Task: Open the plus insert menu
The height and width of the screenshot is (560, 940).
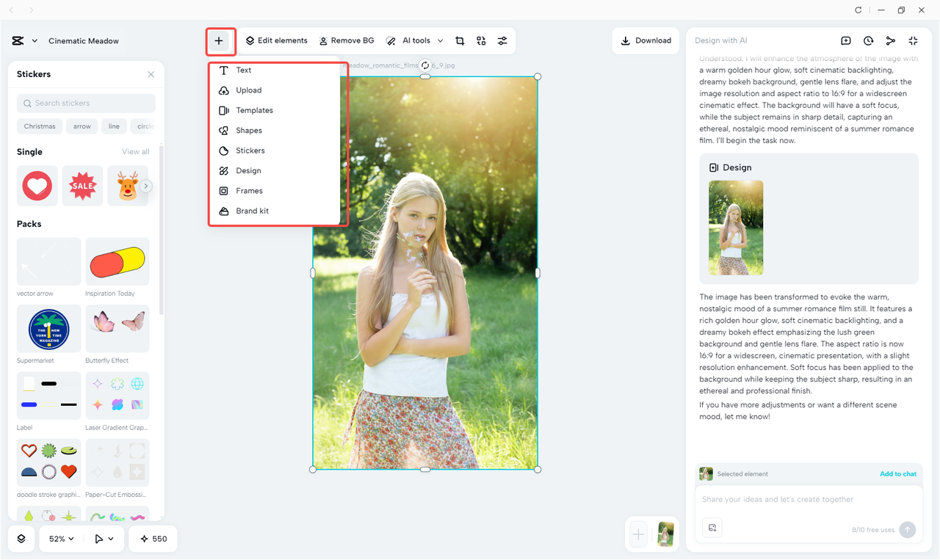Action: (220, 41)
